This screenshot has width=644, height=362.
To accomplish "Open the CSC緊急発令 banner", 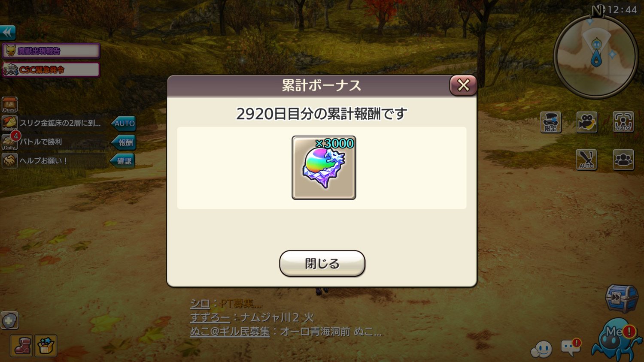I will [x=51, y=69].
